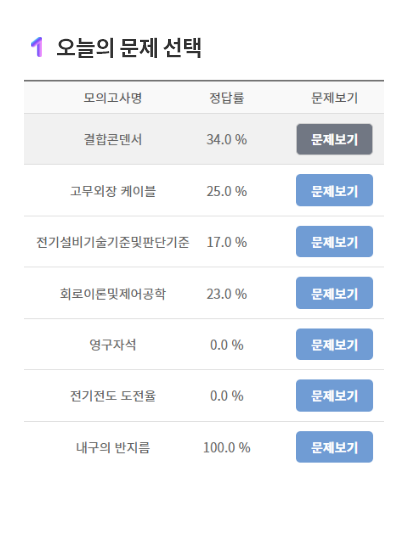Open 문제보기 for 영구자석
Viewport: 408px width, 533px height.
pyautogui.click(x=334, y=344)
